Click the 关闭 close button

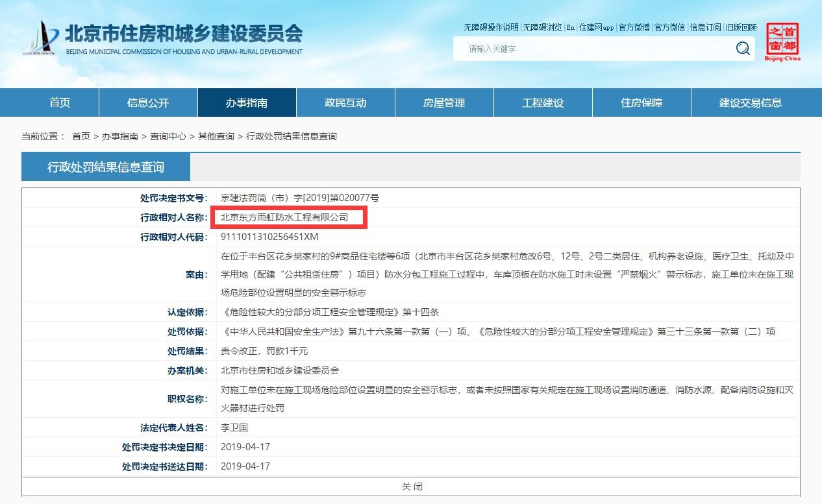(412, 486)
